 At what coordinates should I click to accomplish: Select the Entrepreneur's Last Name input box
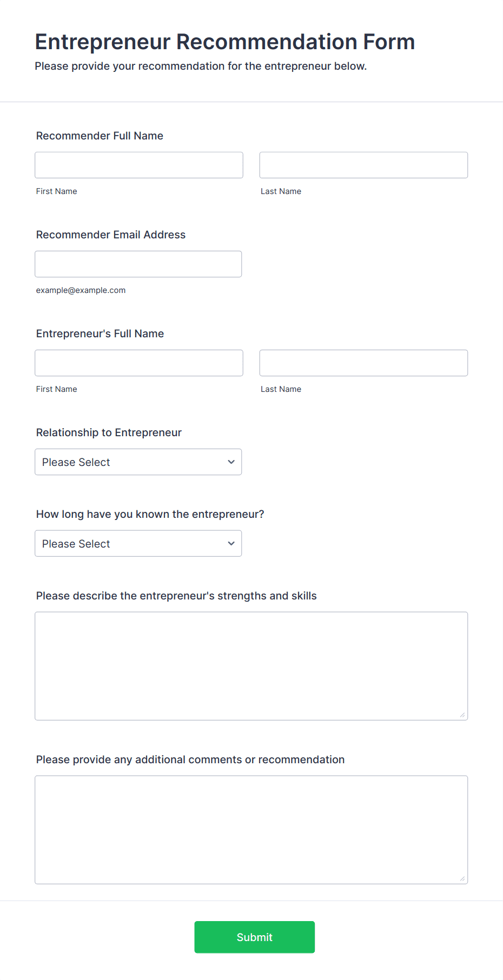coord(363,363)
